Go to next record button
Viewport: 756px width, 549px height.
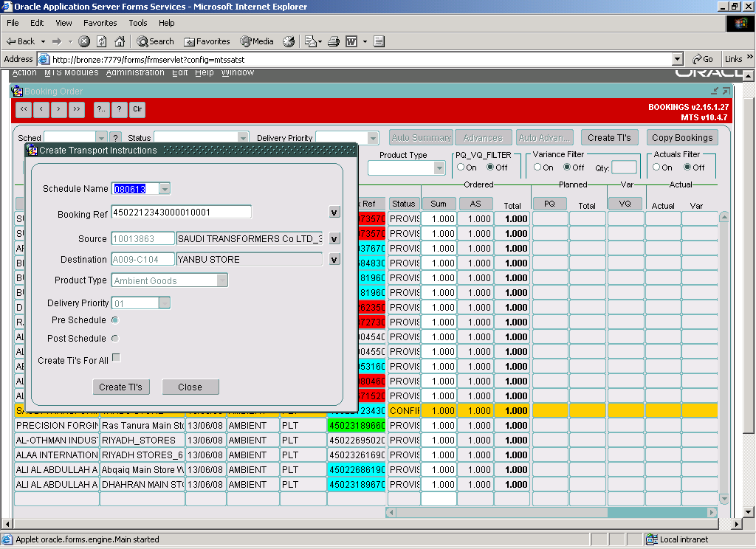click(59, 109)
